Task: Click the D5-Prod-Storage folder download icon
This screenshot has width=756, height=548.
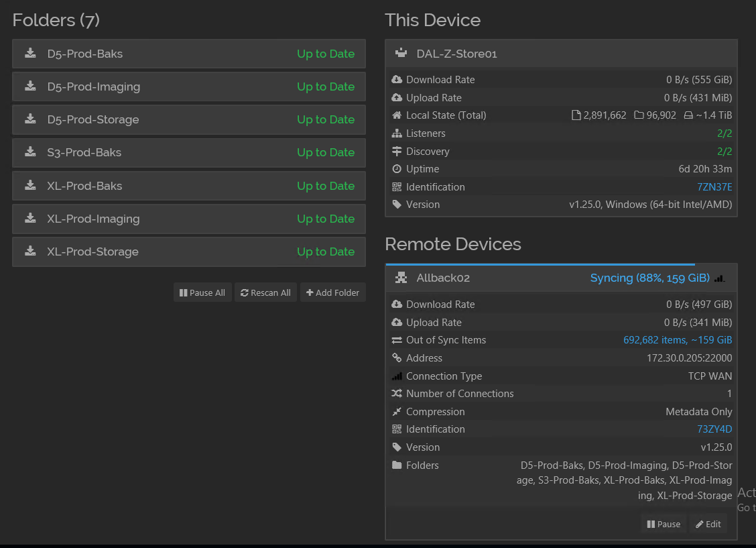Action: click(30, 119)
